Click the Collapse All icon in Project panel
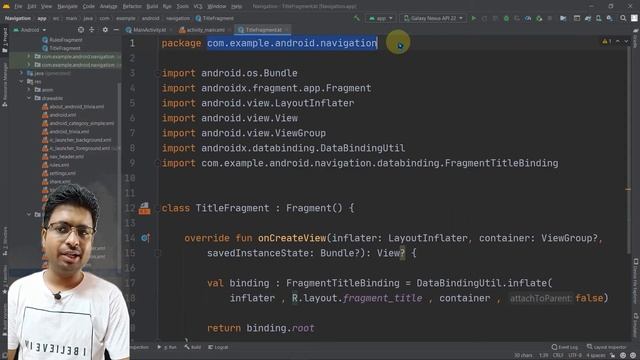 coord(91,30)
